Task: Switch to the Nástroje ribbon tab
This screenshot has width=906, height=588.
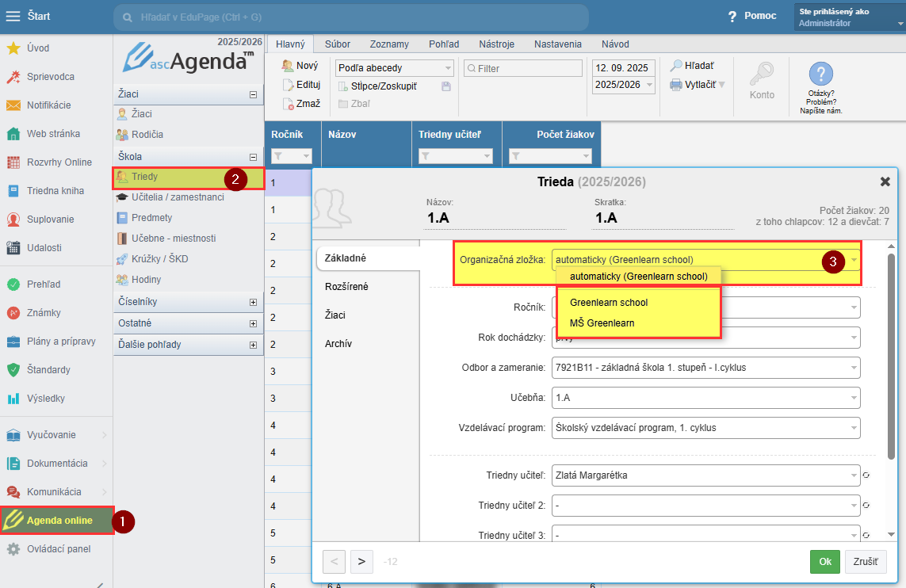Action: [x=497, y=44]
